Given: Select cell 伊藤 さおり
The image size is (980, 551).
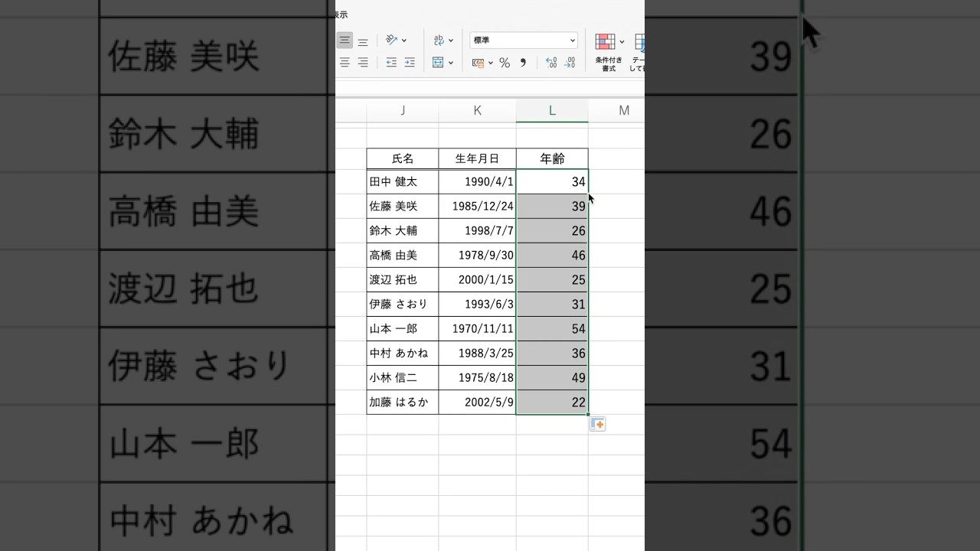Looking at the screenshot, I should 403,304.
